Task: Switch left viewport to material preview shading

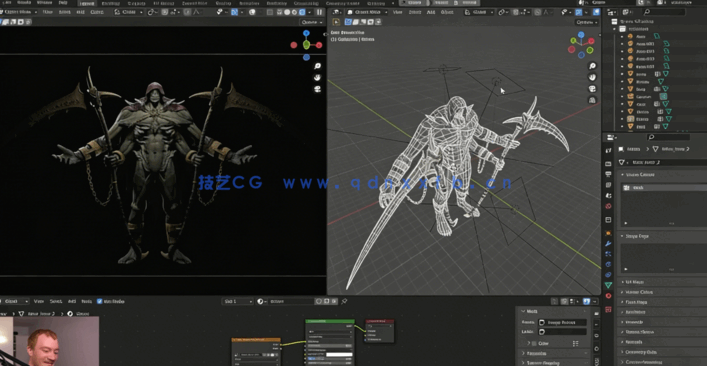Action: tap(294, 12)
